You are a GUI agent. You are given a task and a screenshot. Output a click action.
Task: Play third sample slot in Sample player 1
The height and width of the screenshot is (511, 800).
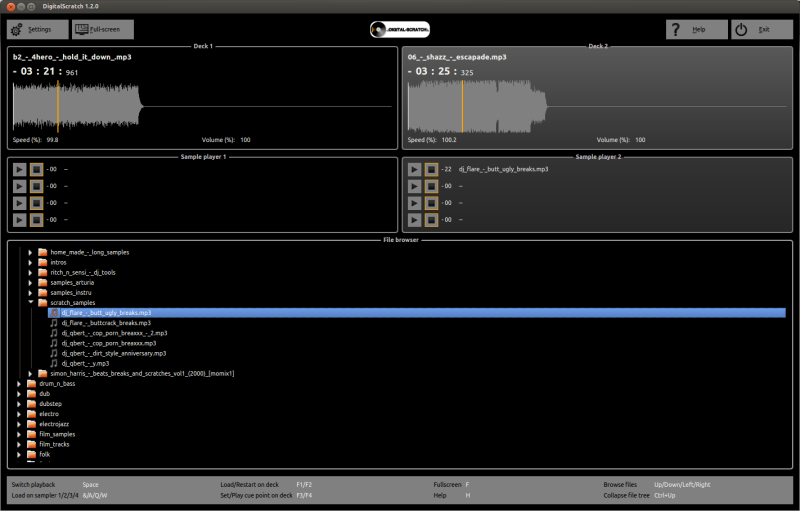[x=19, y=203]
